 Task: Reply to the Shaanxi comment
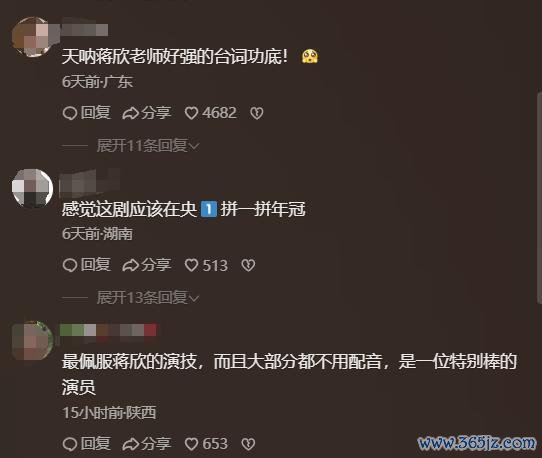point(86,444)
